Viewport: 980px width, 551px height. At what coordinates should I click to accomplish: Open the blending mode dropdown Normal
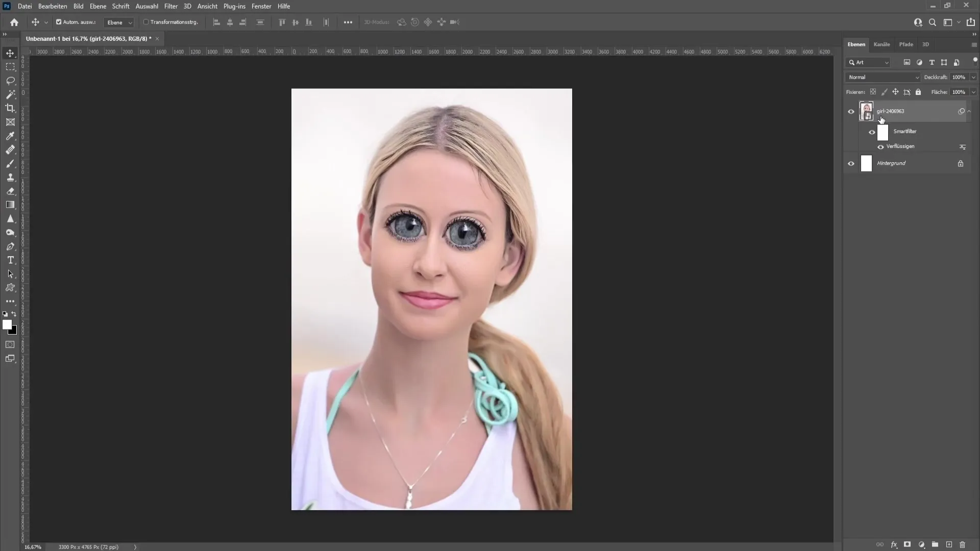click(883, 76)
